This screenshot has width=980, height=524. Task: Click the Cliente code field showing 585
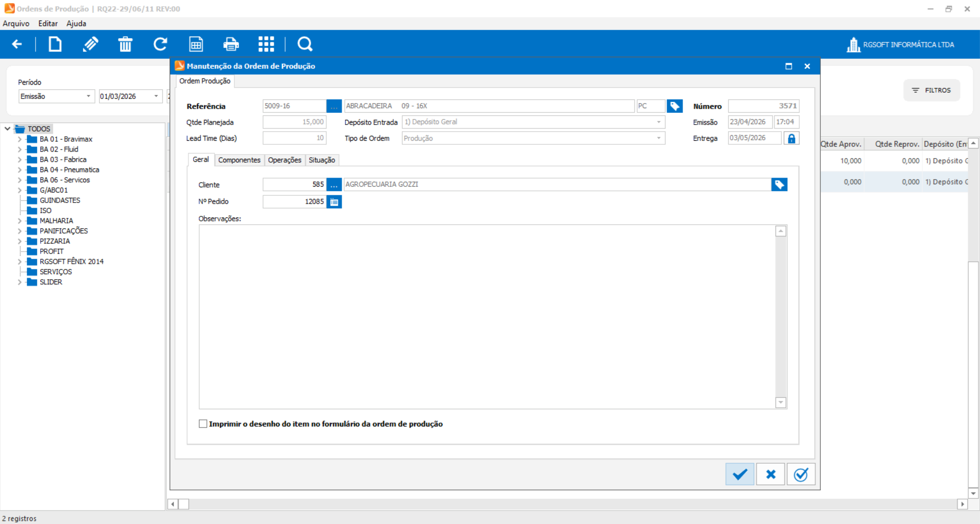294,185
